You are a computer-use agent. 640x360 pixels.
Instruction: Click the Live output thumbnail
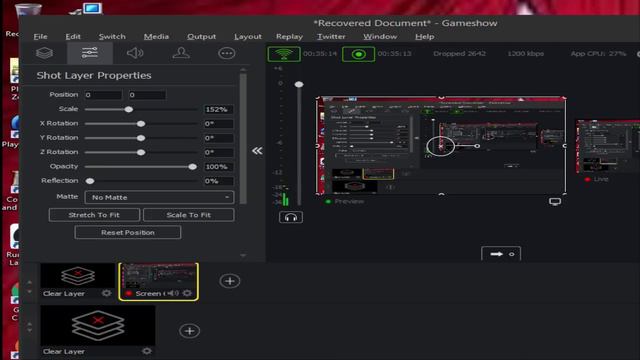point(608,146)
